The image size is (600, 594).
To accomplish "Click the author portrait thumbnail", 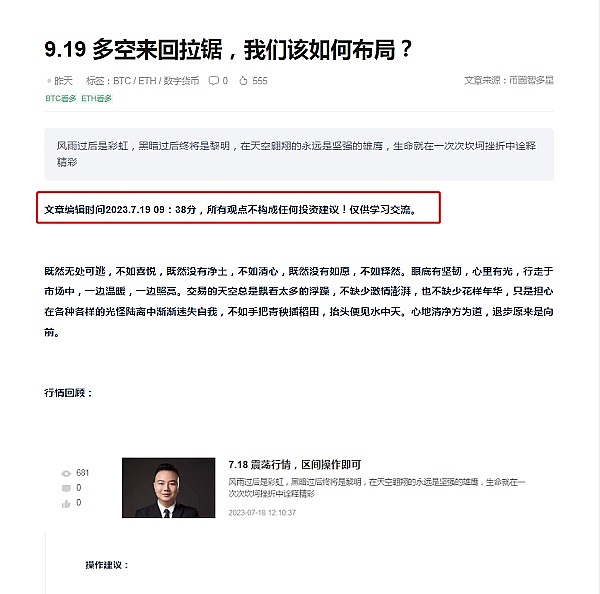I will [x=168, y=488].
